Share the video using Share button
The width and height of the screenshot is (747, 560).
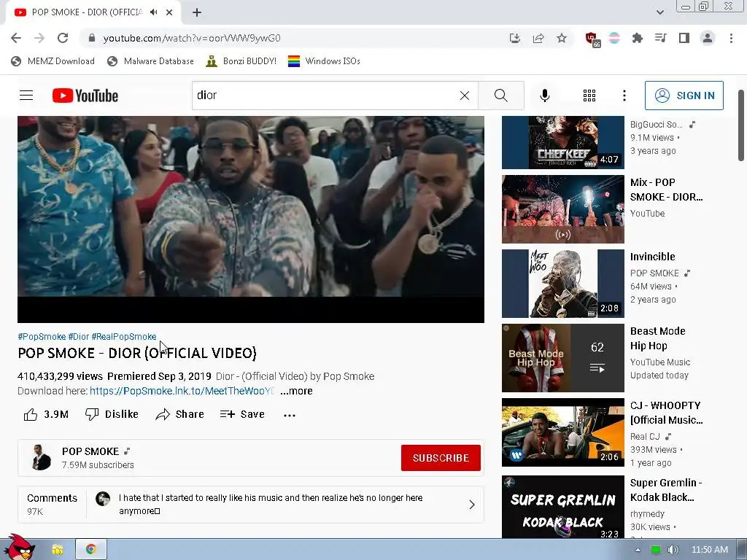pos(180,414)
